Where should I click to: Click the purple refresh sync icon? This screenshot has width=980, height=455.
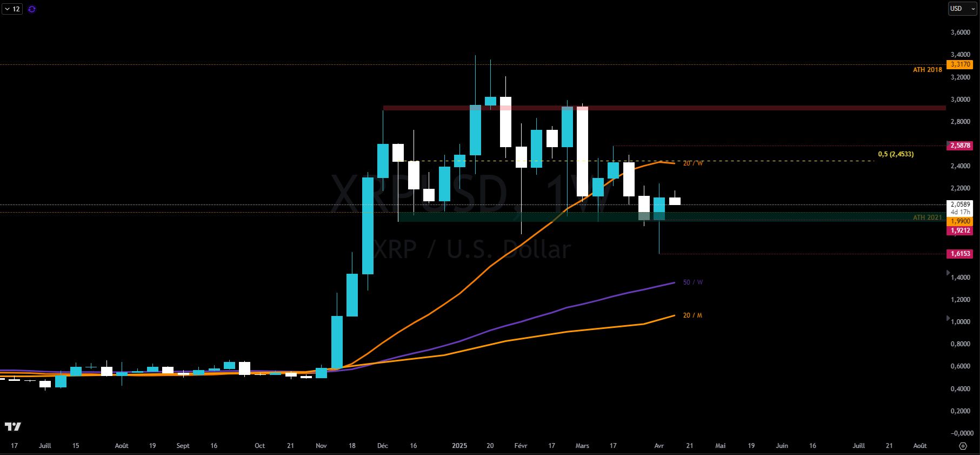(32, 9)
